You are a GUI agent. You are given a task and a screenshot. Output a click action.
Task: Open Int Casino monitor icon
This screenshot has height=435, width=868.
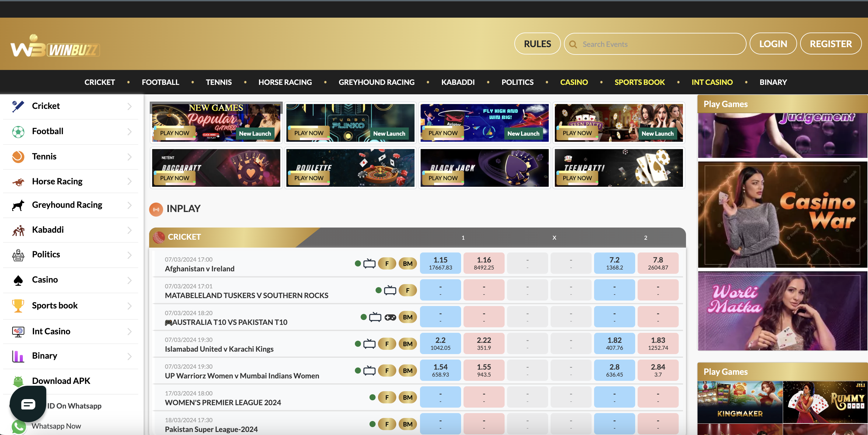[18, 332]
